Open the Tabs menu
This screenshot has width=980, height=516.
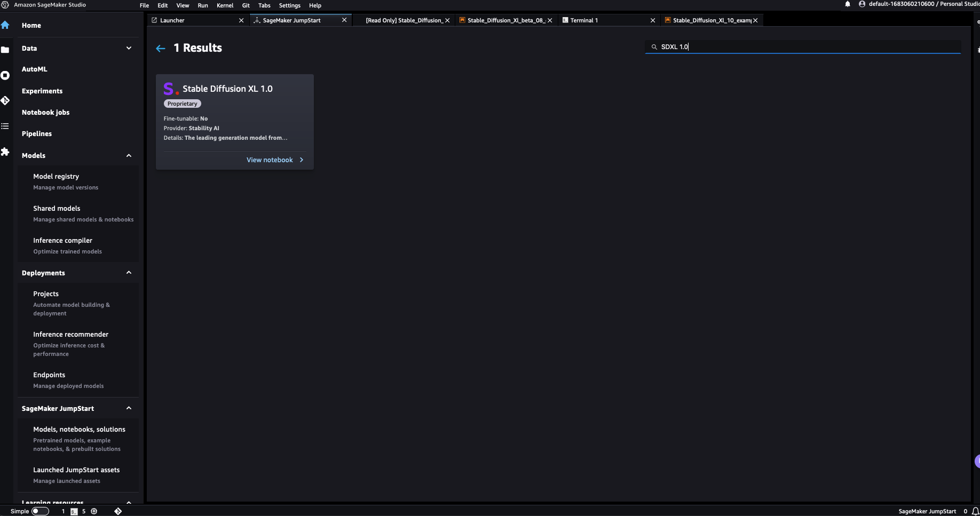point(264,5)
